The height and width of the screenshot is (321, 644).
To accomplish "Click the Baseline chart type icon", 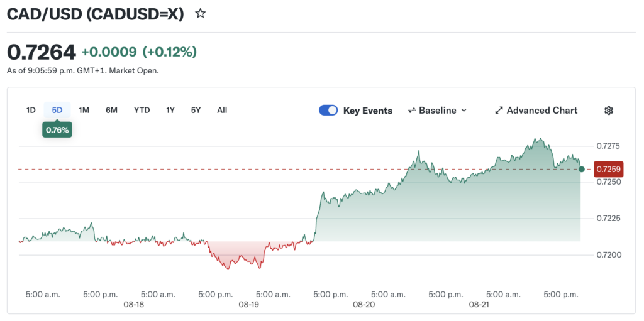I will click(411, 111).
